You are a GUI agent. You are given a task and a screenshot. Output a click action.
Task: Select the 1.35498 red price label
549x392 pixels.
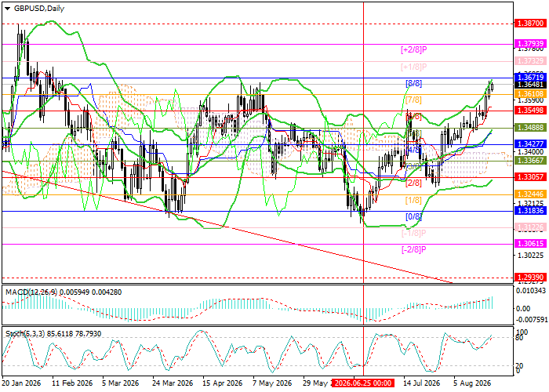[530, 111]
